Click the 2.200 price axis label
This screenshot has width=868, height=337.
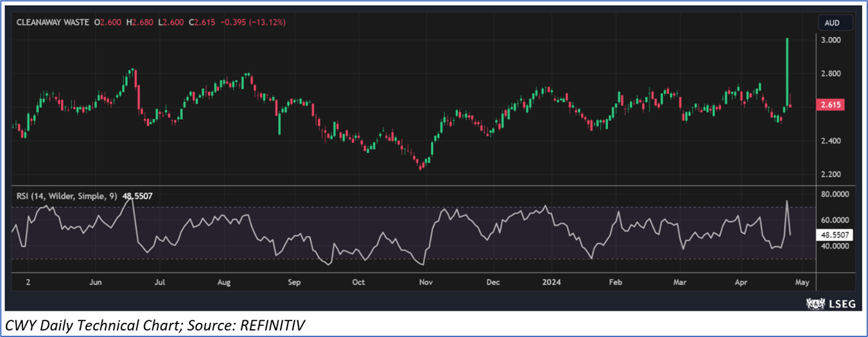click(834, 174)
